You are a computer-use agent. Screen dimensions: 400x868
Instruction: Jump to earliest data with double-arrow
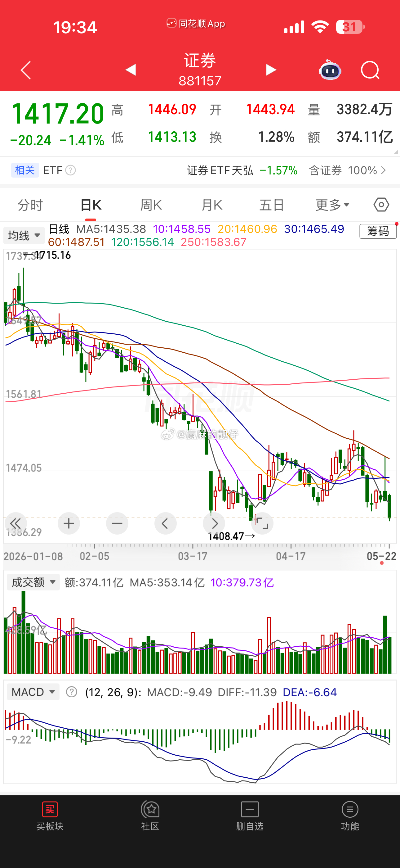16,523
